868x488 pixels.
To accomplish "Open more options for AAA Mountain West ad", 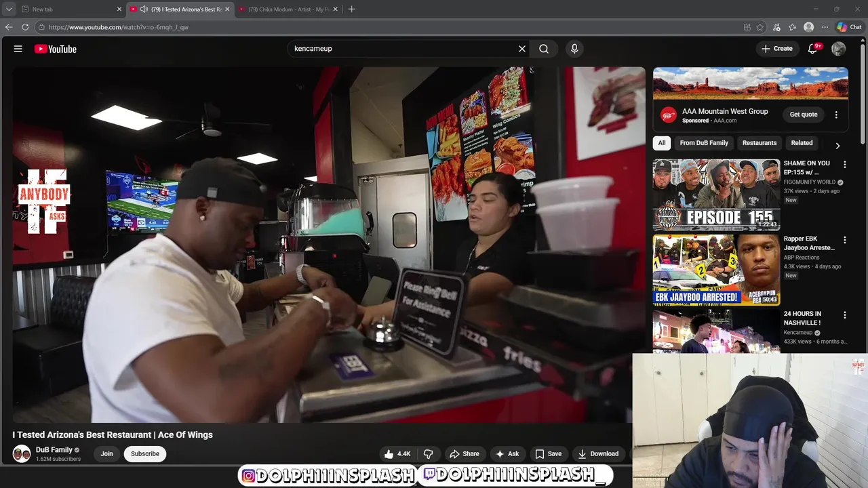I will [836, 115].
